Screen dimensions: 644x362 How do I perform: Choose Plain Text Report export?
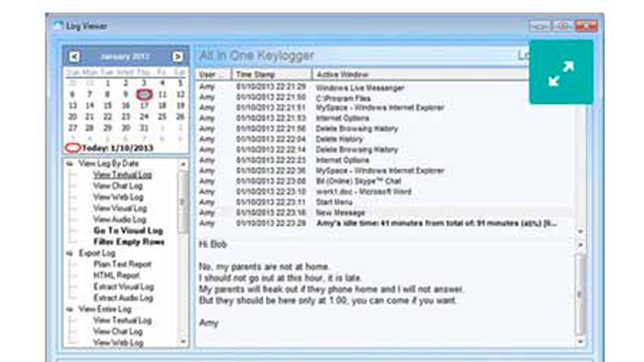coord(122,264)
